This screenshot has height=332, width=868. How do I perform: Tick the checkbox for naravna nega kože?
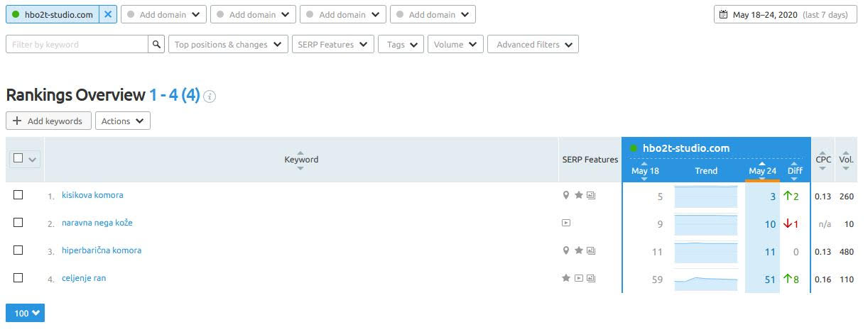tap(18, 223)
